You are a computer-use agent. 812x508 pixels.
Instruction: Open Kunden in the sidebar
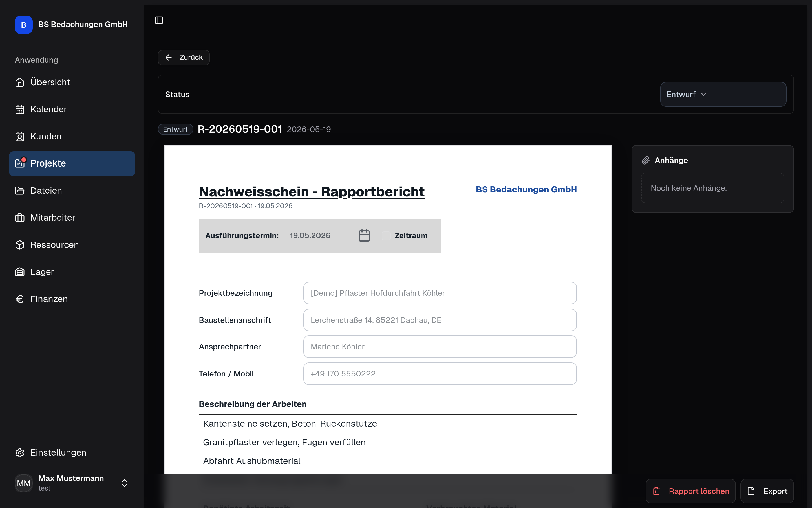click(x=72, y=136)
